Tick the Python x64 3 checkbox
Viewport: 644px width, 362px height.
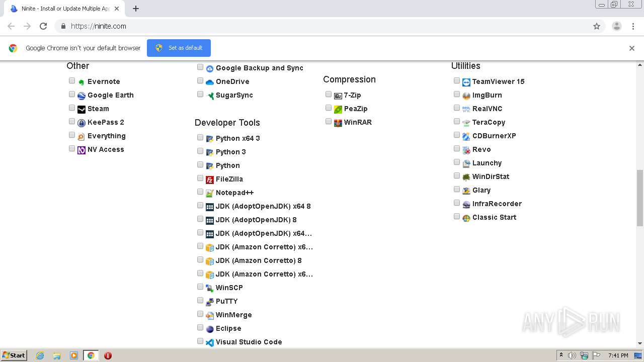pos(200,138)
